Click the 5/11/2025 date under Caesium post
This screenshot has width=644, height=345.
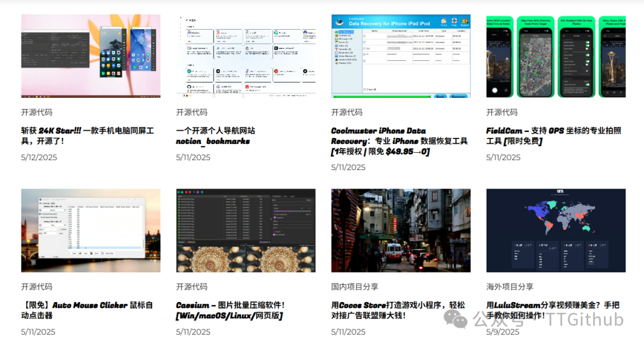193,331
